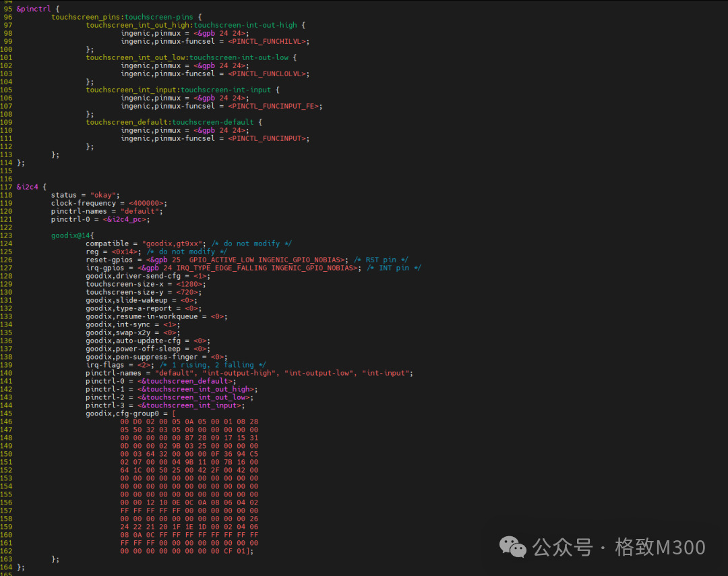Click line number 117 in gutter
728x576 pixels.
click(x=6, y=187)
